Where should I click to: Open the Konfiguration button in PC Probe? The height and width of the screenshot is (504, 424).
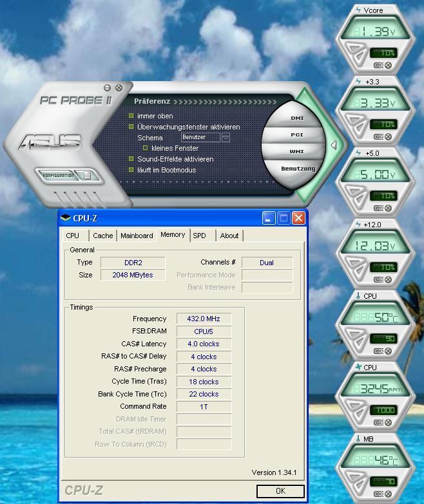click(59, 175)
